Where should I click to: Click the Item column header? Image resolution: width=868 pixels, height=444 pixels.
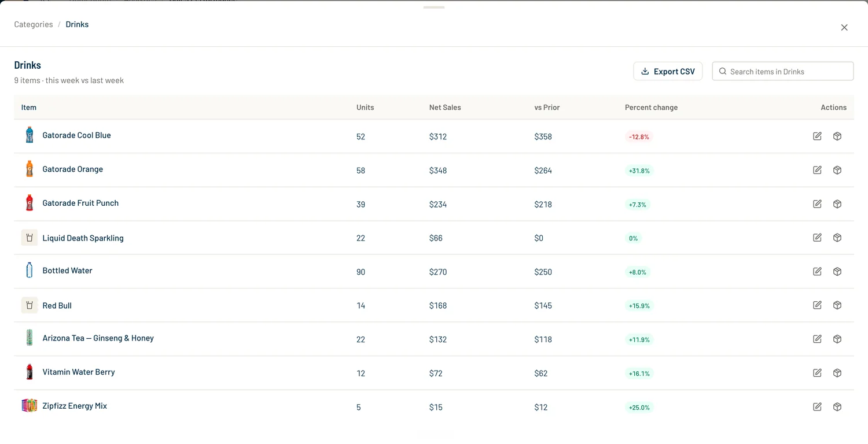tap(29, 108)
